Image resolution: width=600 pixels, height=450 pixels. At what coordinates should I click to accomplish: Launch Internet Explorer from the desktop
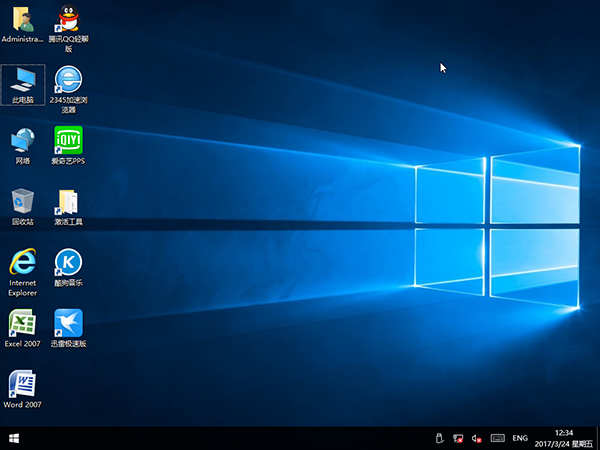22,262
